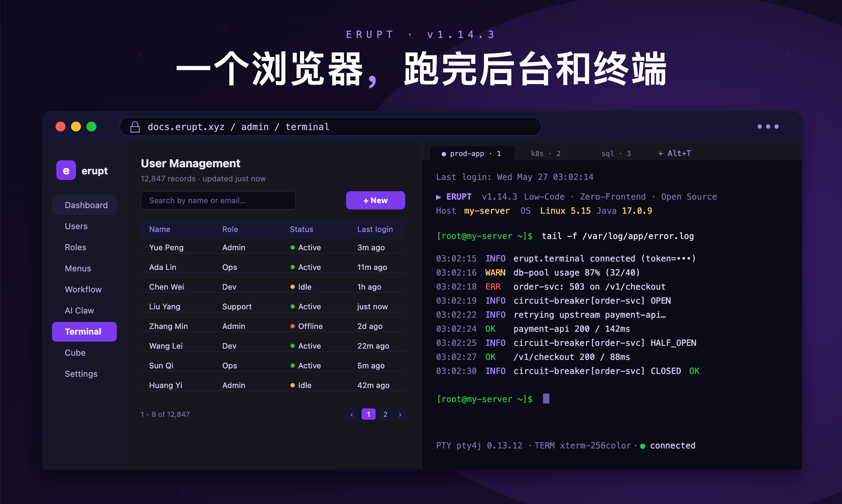Click Idle status of Chen Wei

coord(301,287)
